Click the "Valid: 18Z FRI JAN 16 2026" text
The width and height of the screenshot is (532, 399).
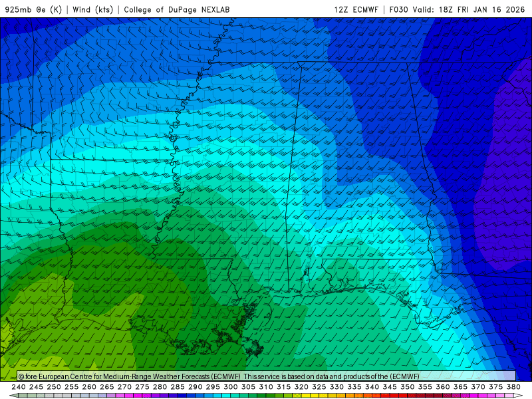[469, 9]
